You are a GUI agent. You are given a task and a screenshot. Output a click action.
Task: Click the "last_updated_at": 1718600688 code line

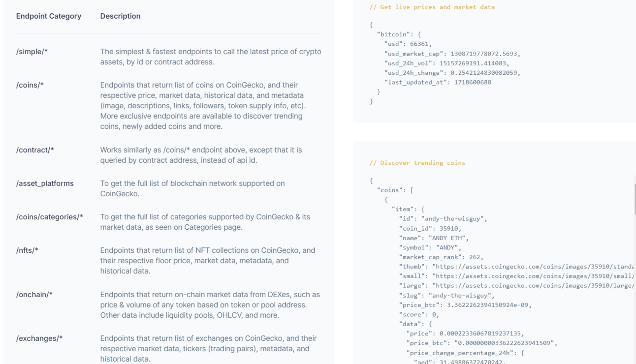pyautogui.click(x=438, y=82)
